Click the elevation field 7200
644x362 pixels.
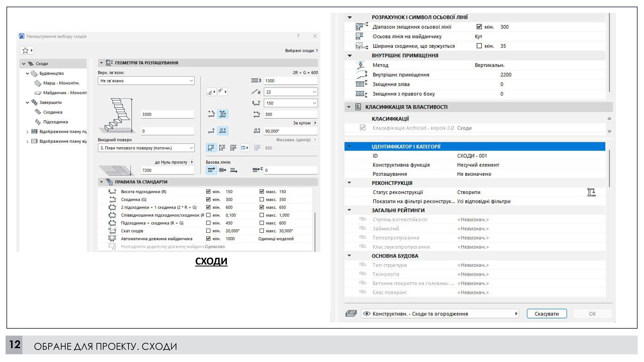[x=167, y=170]
